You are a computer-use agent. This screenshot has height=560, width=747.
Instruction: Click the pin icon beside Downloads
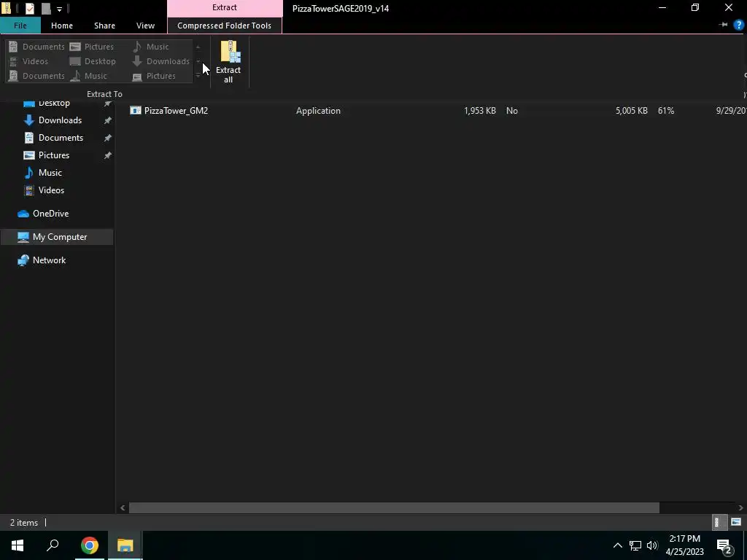pos(108,120)
